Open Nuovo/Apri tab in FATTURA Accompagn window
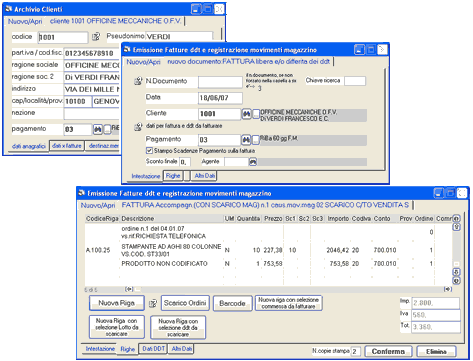The image size is (473, 361). (98, 205)
